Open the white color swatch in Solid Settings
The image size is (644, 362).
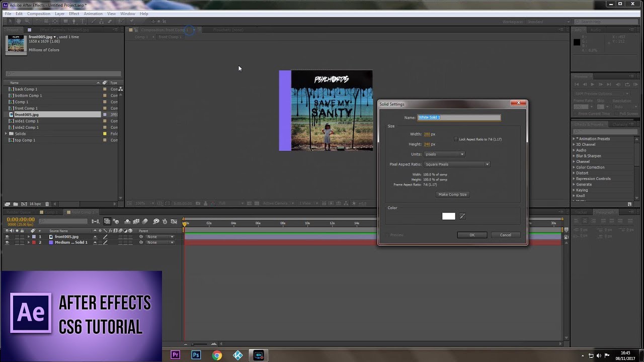click(x=449, y=216)
